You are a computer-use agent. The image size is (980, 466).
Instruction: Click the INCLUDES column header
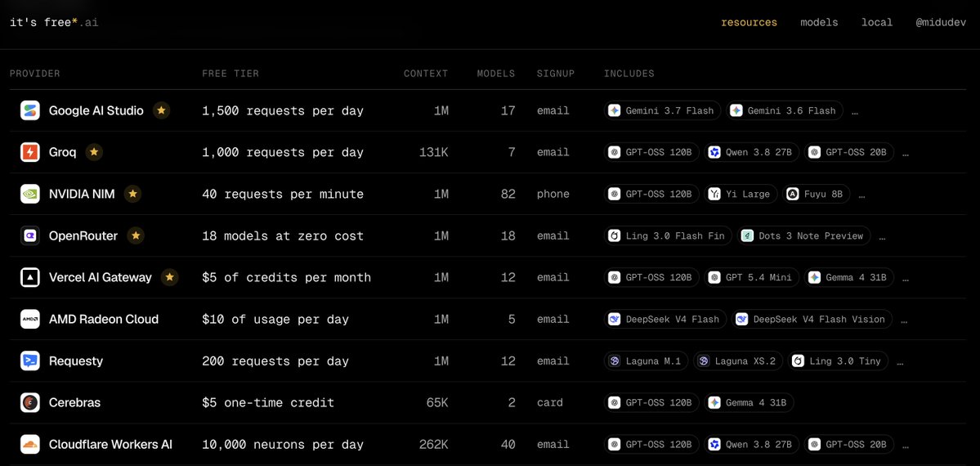click(629, 74)
